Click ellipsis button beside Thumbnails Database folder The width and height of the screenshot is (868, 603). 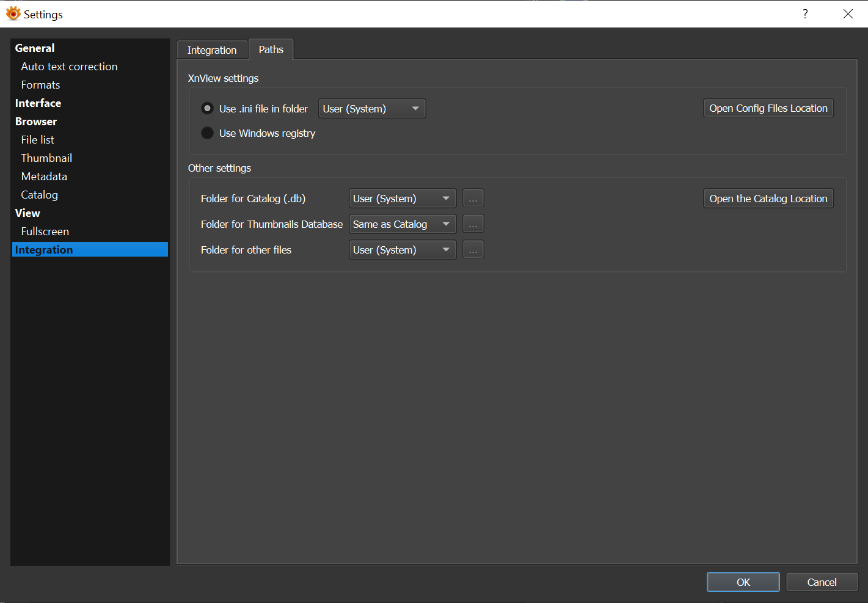point(473,224)
